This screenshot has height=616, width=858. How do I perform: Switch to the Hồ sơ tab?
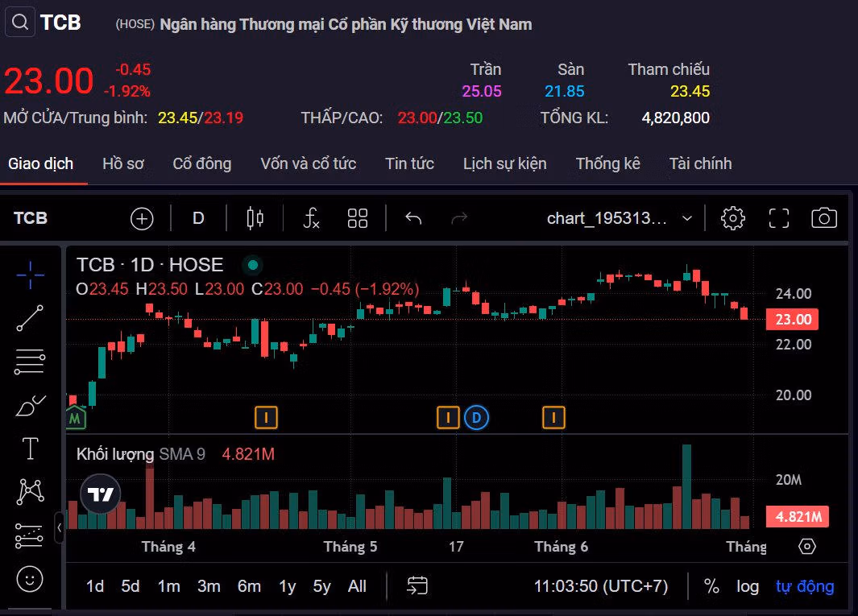coord(123,163)
